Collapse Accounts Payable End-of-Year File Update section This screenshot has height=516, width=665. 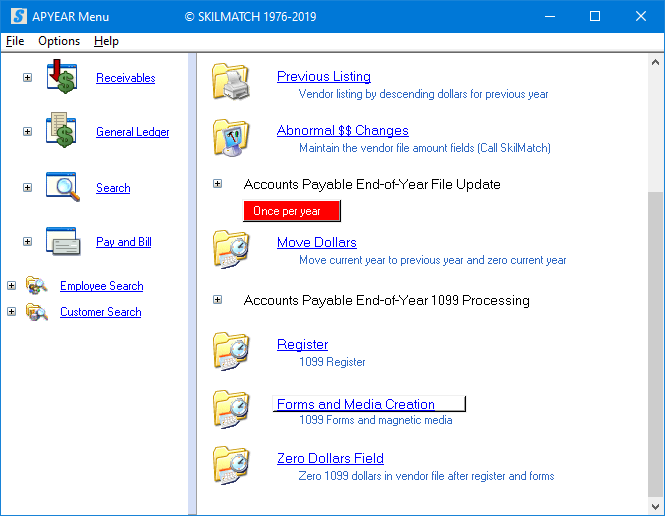(218, 184)
